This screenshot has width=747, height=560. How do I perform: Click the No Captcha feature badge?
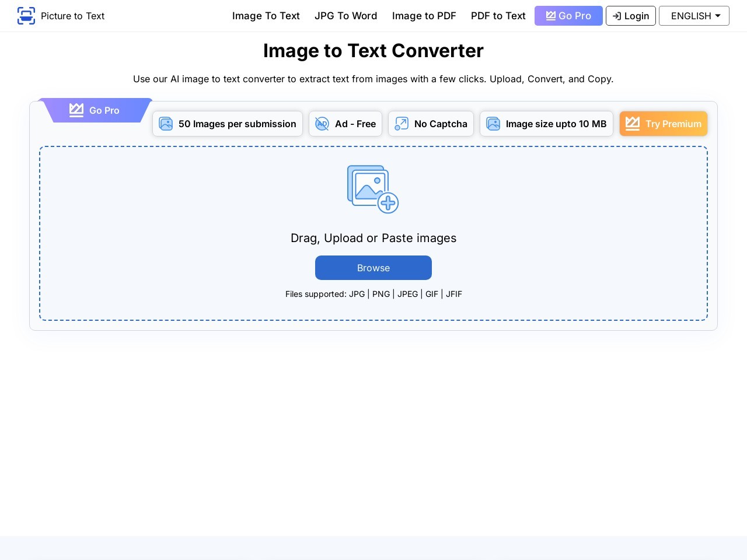431,124
